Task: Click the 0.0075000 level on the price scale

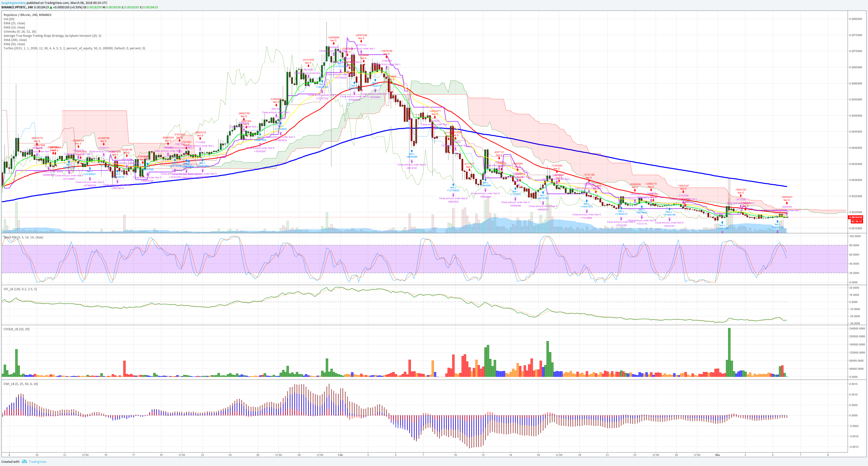Action: point(855,35)
